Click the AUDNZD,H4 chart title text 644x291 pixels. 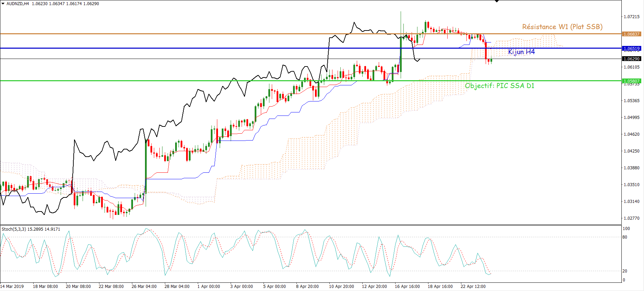click(x=18, y=4)
